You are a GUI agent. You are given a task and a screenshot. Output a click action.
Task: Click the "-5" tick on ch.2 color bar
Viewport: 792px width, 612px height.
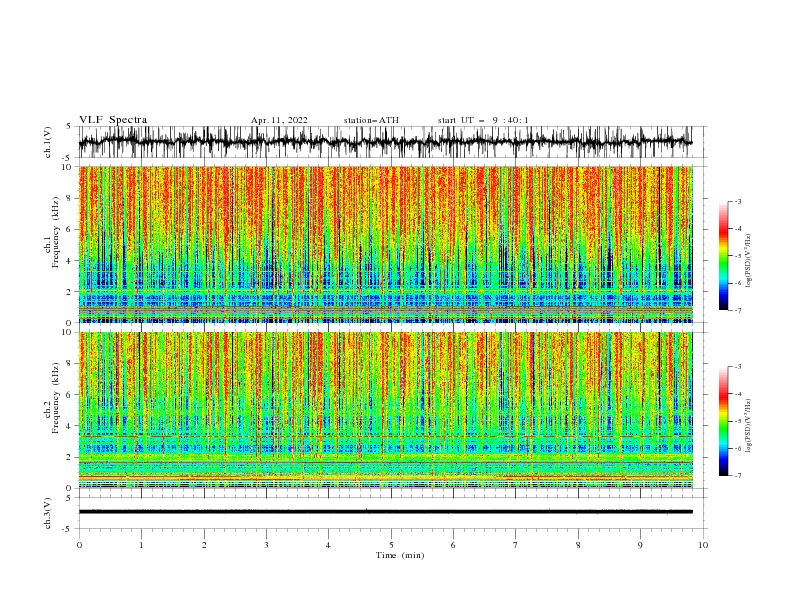click(x=737, y=421)
